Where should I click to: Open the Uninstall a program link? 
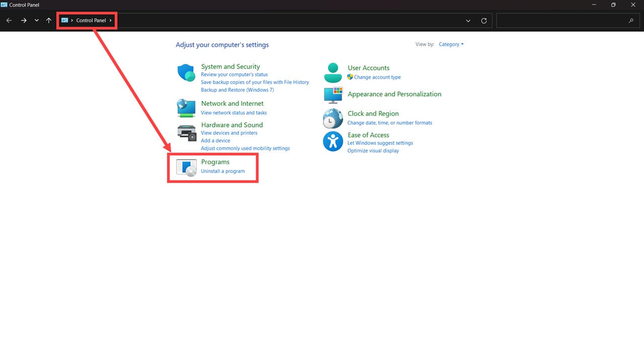coord(223,171)
